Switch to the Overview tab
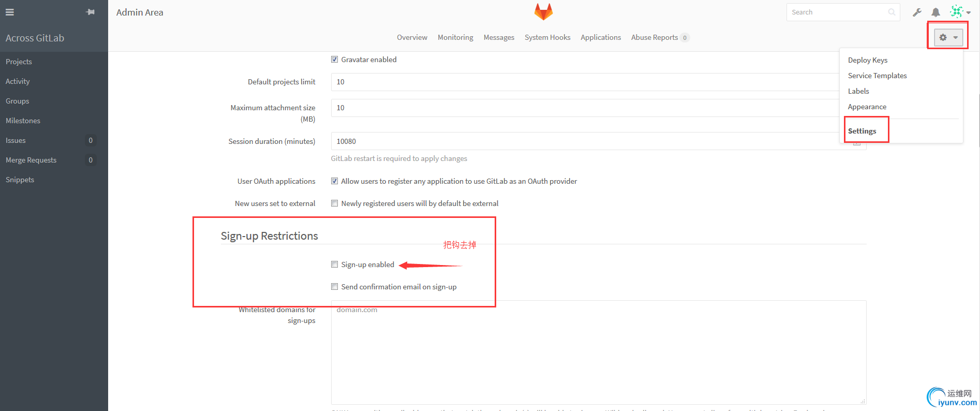Screen dimensions: 980x411 [x=412, y=37]
